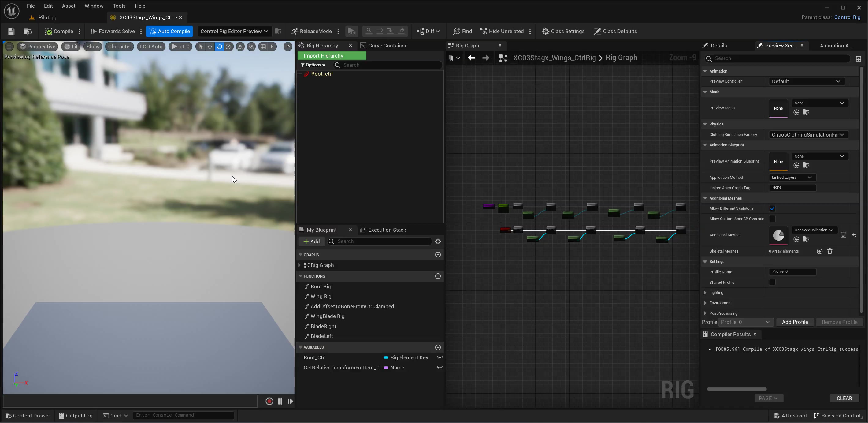The height and width of the screenshot is (423, 868).
Task: Toggle ReleaseMode in toolbar
Action: [312, 31]
